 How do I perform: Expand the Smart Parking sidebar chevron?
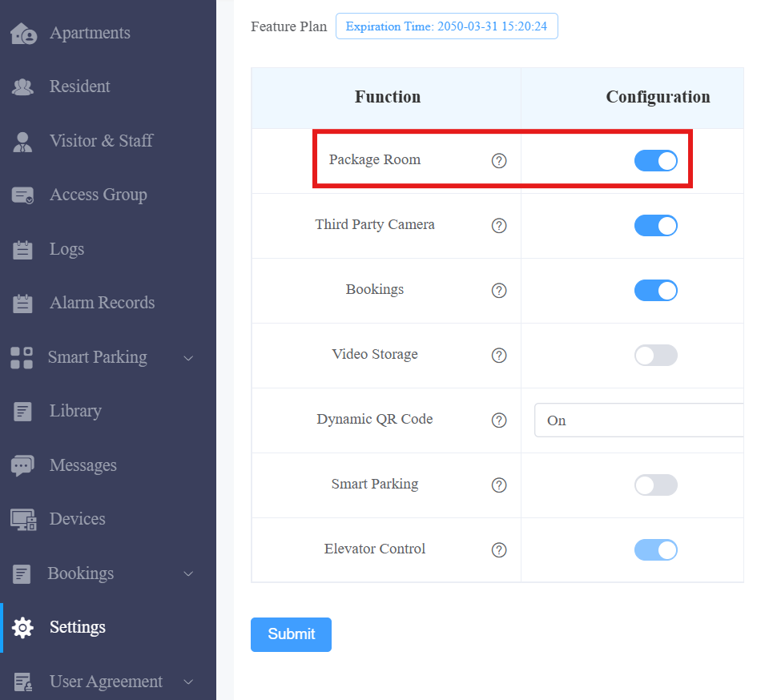(188, 358)
